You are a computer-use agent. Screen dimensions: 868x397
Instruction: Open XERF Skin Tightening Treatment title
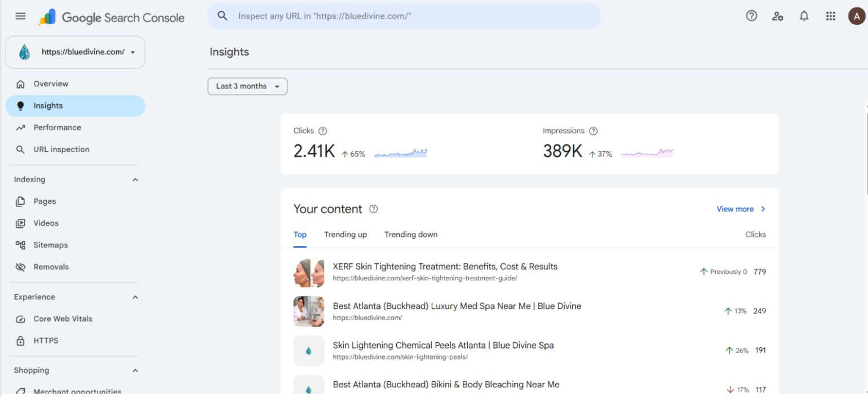445,267
